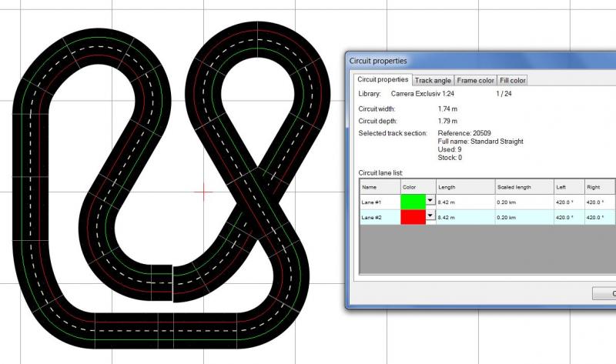The height and width of the screenshot is (364, 616).
Task: Click Lane #1 length cell showing 8.42 m
Action: coord(464,202)
